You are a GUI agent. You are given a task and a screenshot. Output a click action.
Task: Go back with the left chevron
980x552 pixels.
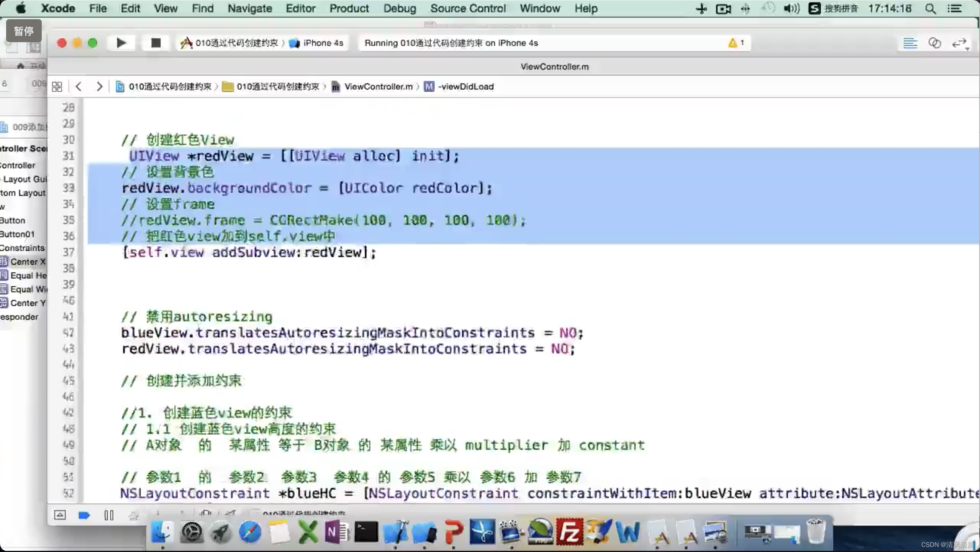[x=79, y=87]
